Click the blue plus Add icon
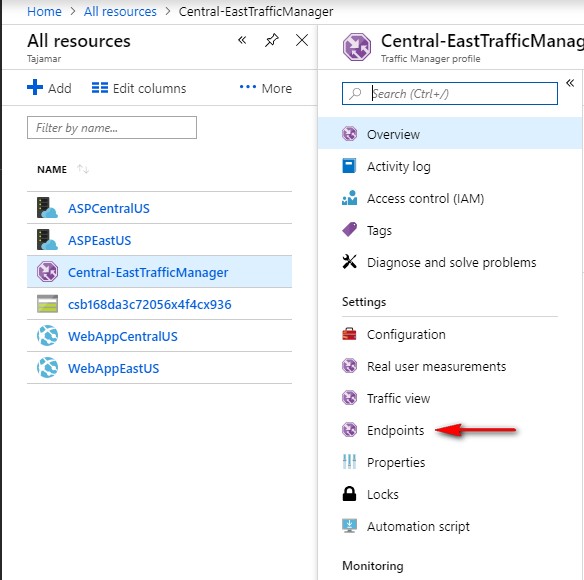The image size is (584, 580). click(x=35, y=88)
